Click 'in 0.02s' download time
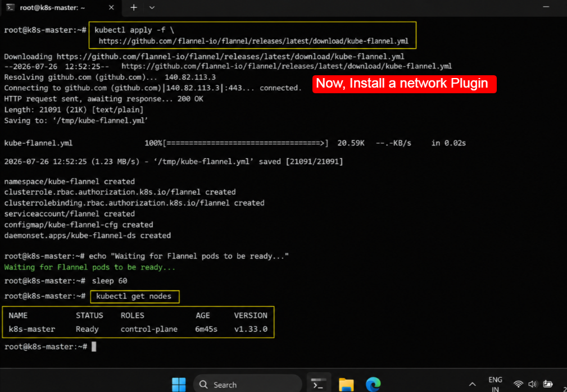This screenshot has height=392, width=567. pyautogui.click(x=448, y=143)
